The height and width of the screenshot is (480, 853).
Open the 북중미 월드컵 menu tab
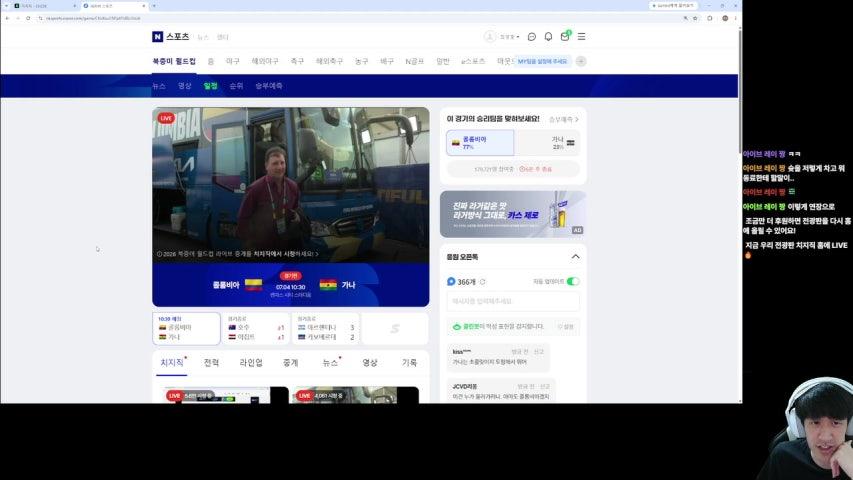click(174, 61)
